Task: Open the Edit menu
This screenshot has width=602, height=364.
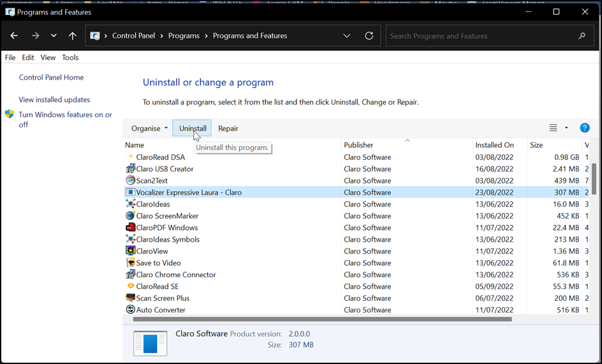Action: 27,57
